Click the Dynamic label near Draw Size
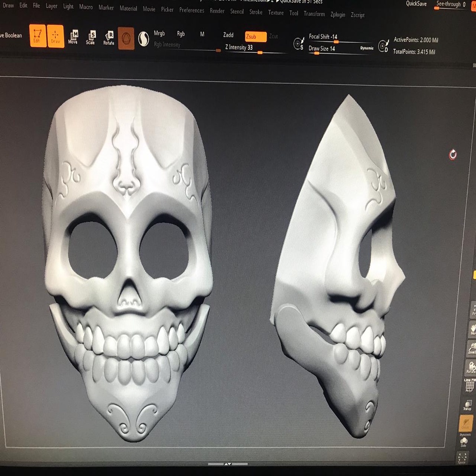476x476 pixels. coord(367,48)
